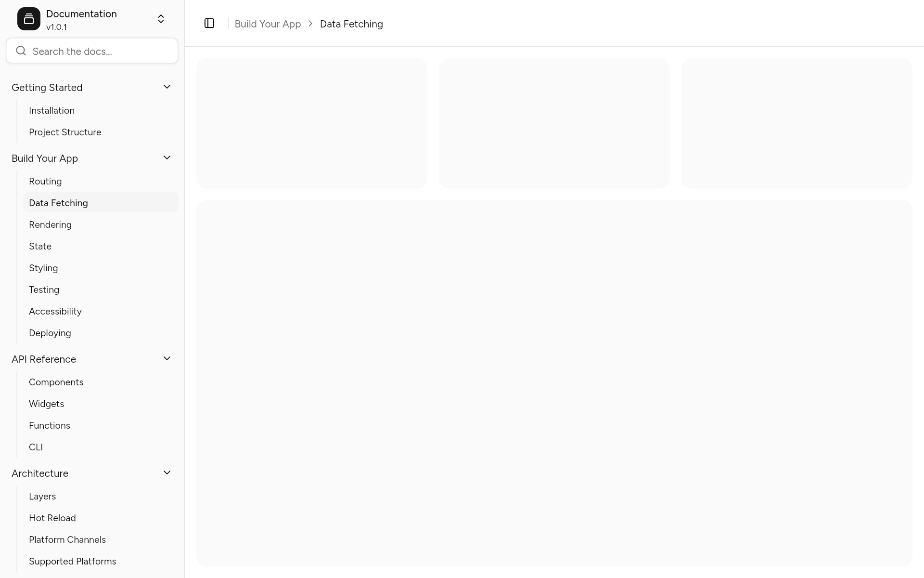Viewport: 924px width, 578px height.
Task: Open the Installation page
Action: 101,110
